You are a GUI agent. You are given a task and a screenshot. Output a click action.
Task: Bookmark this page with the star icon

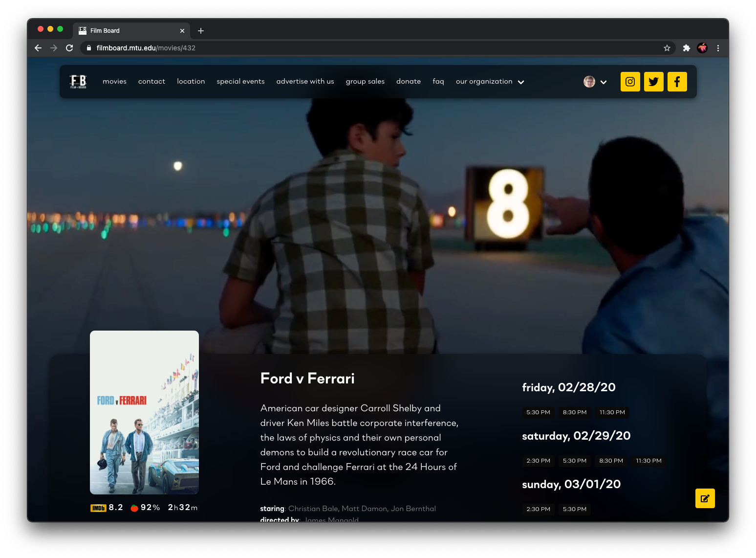(667, 48)
